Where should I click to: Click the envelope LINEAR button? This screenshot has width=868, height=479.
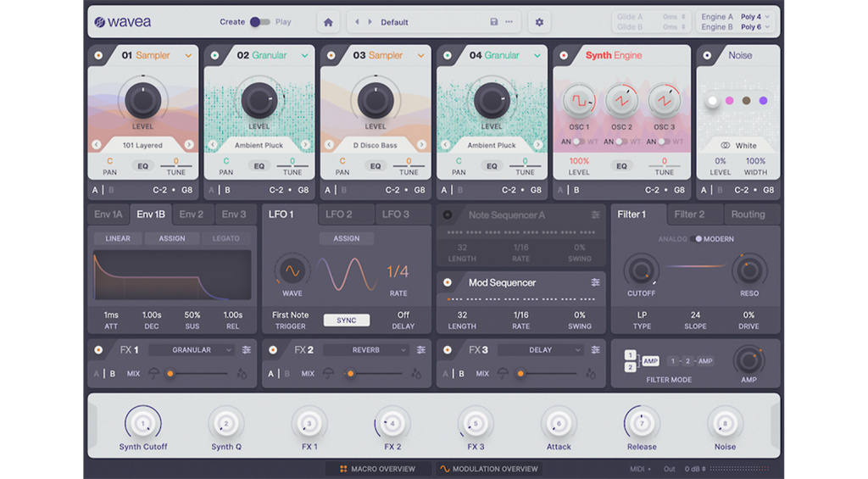[118, 239]
